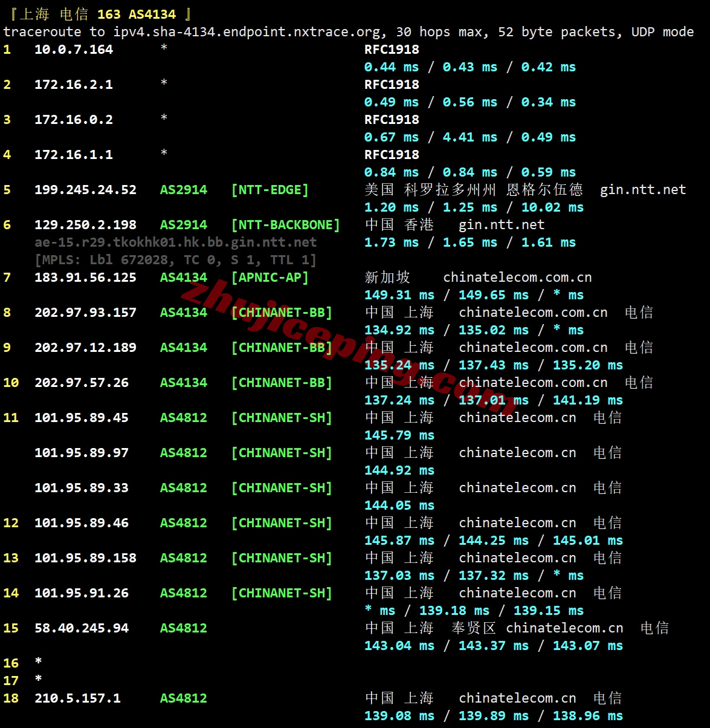Click IP 58.40.245.94 at hop 15
The width and height of the screenshot is (710, 728).
click(81, 628)
